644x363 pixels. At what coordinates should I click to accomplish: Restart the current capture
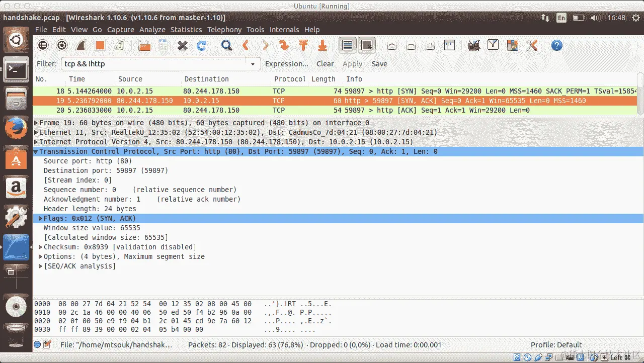coord(119,46)
